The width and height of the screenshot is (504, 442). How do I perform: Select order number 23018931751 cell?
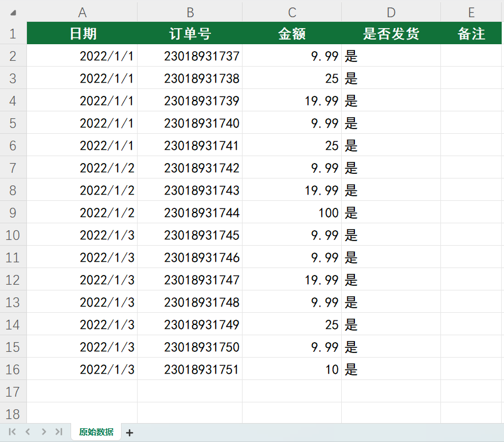pyautogui.click(x=190, y=369)
